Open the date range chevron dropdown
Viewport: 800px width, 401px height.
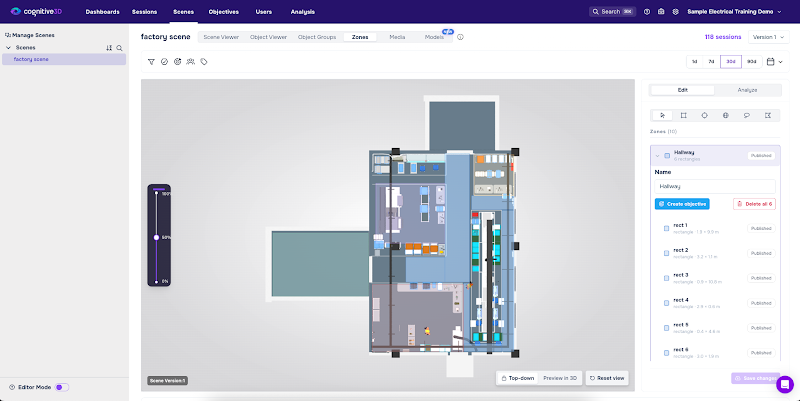[780, 62]
